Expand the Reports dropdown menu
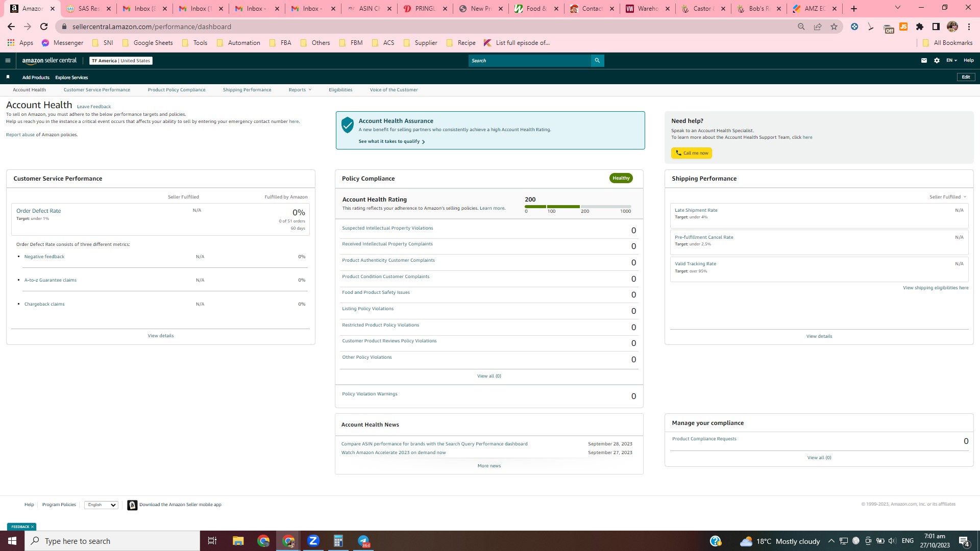This screenshot has height=551, width=980. (x=300, y=90)
